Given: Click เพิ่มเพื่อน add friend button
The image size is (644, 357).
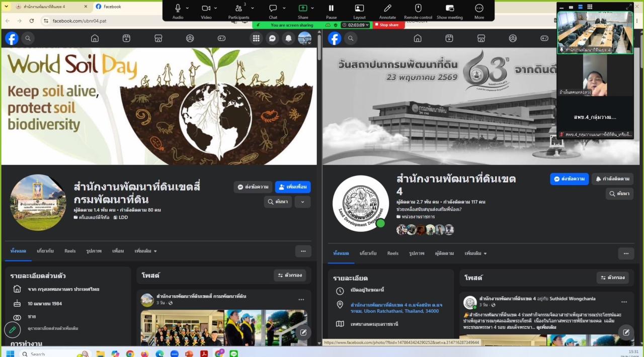Looking at the screenshot, I should pos(293,187).
